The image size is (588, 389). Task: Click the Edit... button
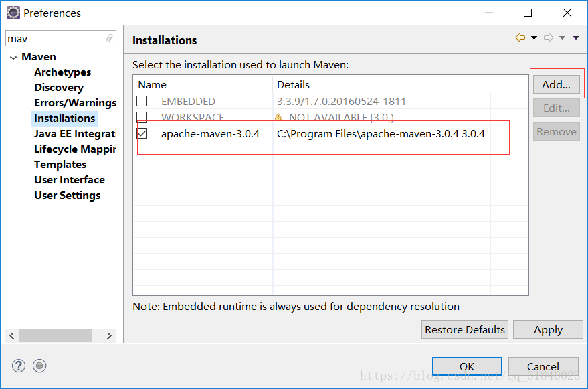[557, 108]
